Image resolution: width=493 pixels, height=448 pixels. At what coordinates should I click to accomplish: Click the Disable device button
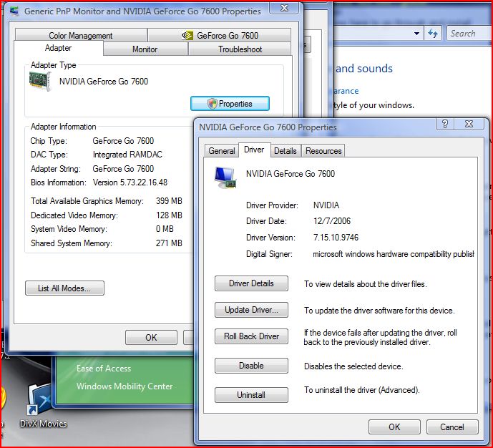[x=251, y=366]
